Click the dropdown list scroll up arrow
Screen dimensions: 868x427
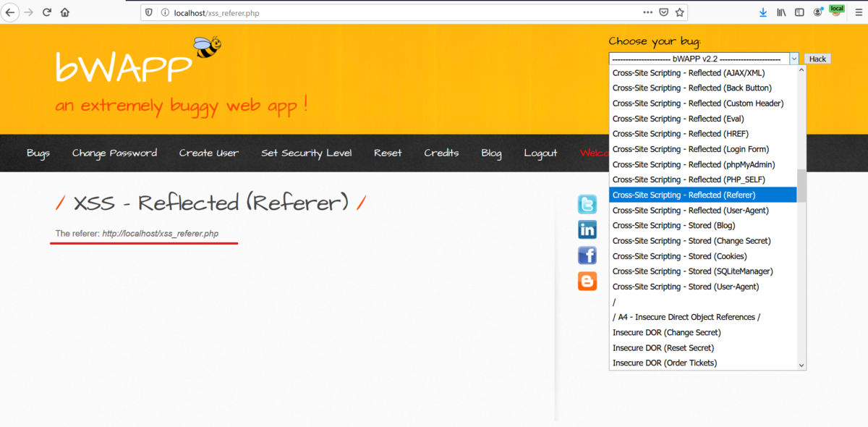[x=801, y=70]
